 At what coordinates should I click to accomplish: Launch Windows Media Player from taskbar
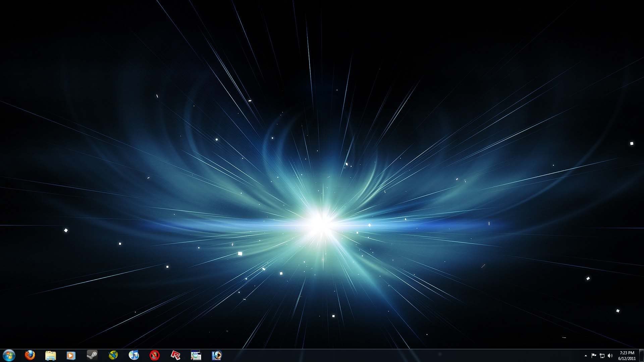tap(71, 355)
